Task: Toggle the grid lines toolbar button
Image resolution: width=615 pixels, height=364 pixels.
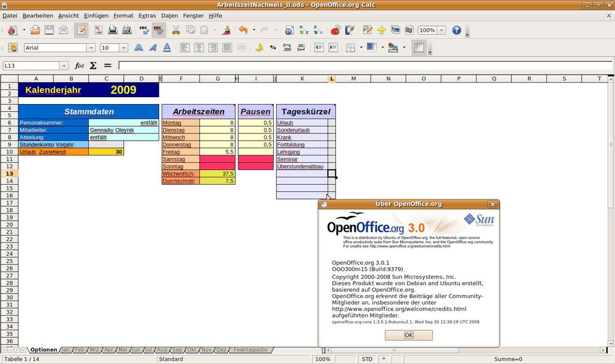Action: click(x=419, y=48)
